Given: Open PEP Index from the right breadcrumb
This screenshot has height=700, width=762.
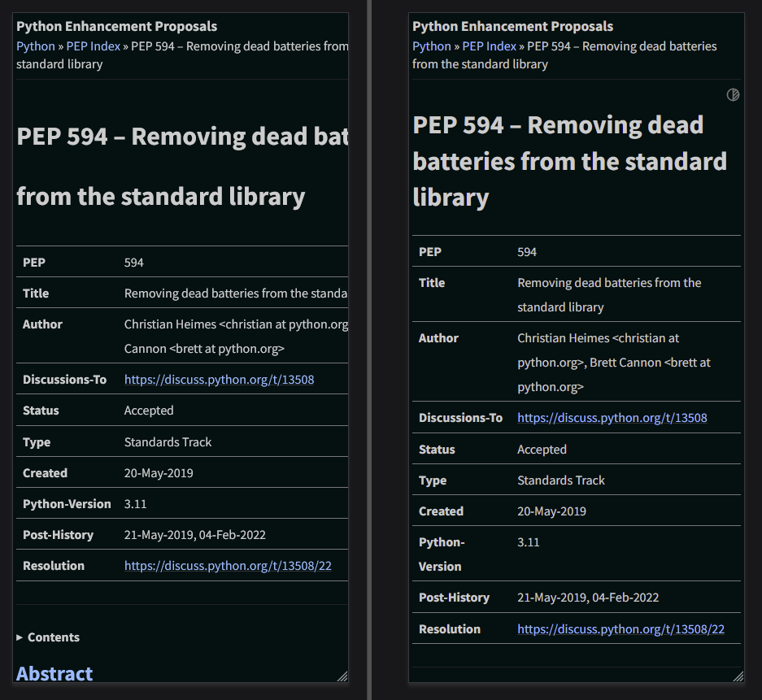Looking at the screenshot, I should pyautogui.click(x=489, y=46).
